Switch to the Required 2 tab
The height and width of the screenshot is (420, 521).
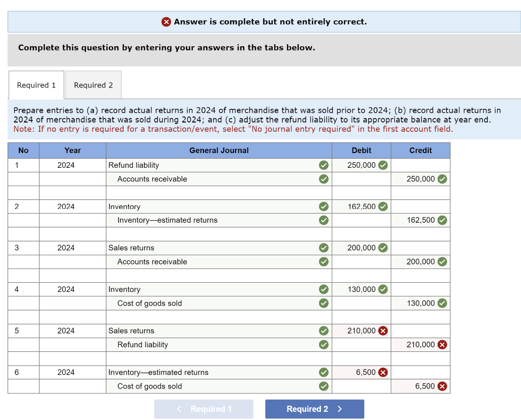pos(94,85)
